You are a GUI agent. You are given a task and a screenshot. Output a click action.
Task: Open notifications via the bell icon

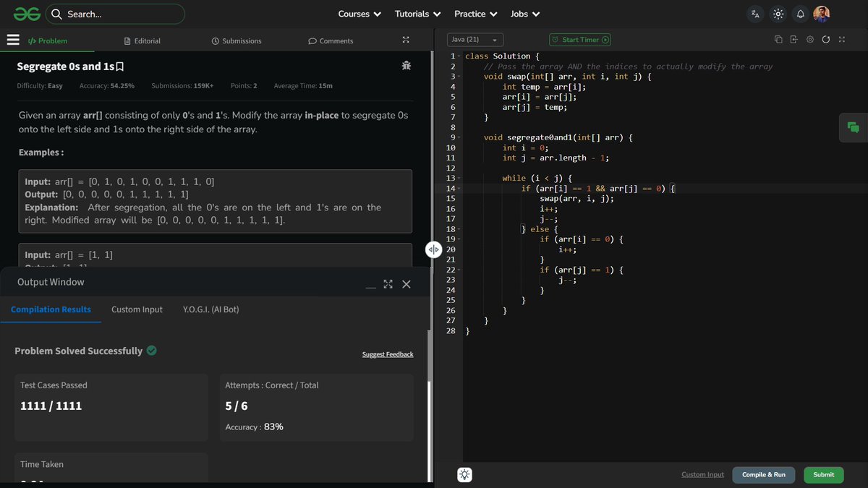pyautogui.click(x=800, y=13)
